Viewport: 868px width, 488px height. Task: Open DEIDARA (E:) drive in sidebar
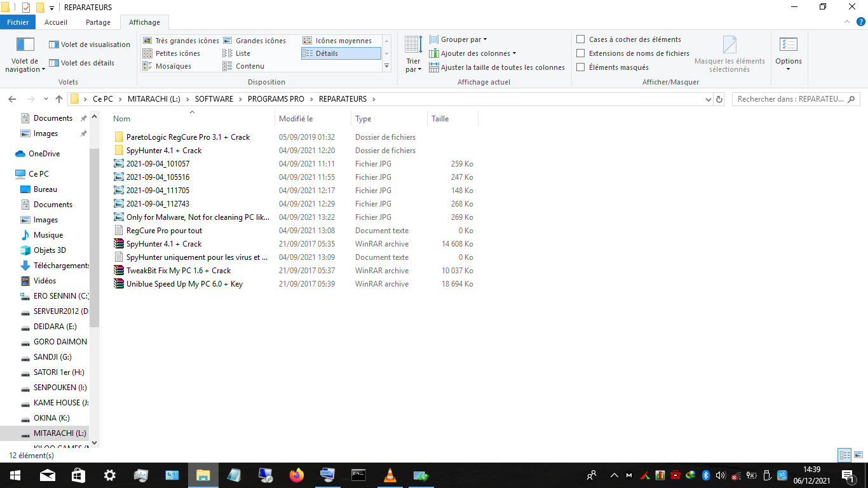pyautogui.click(x=55, y=327)
